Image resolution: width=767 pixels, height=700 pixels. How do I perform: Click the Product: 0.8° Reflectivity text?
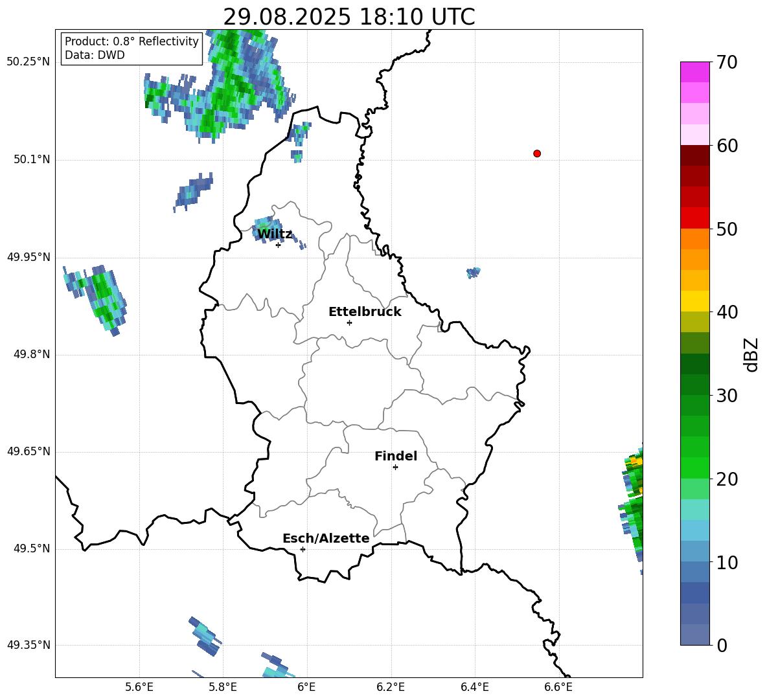(x=132, y=41)
